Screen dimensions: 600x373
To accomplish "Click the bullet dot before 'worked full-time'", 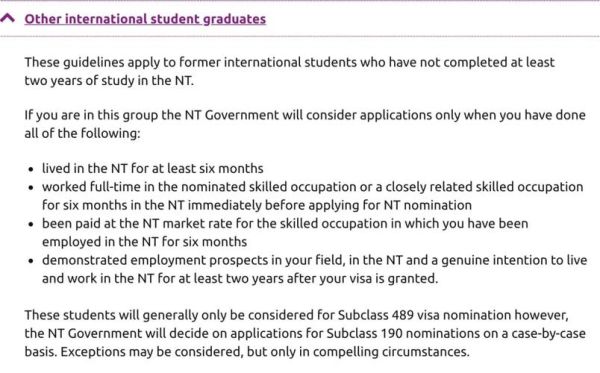I will tap(31, 188).
